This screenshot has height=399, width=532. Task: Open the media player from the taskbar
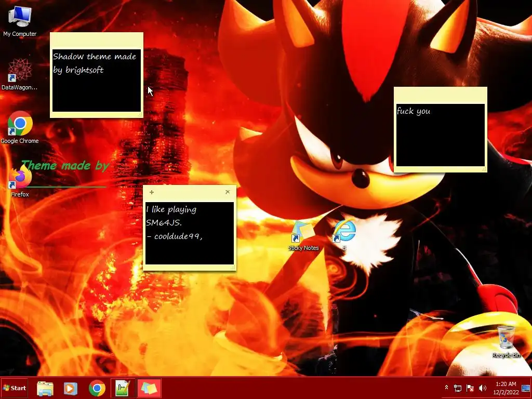[x=70, y=388]
